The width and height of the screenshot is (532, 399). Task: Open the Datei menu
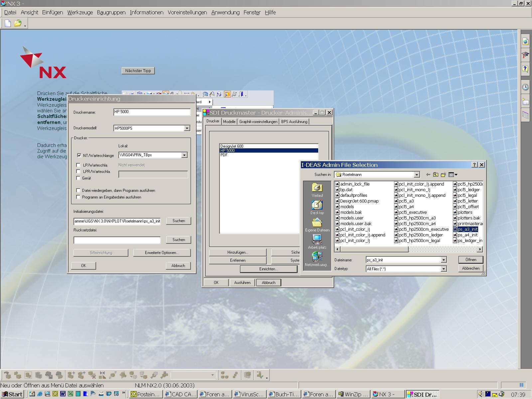(x=10, y=12)
